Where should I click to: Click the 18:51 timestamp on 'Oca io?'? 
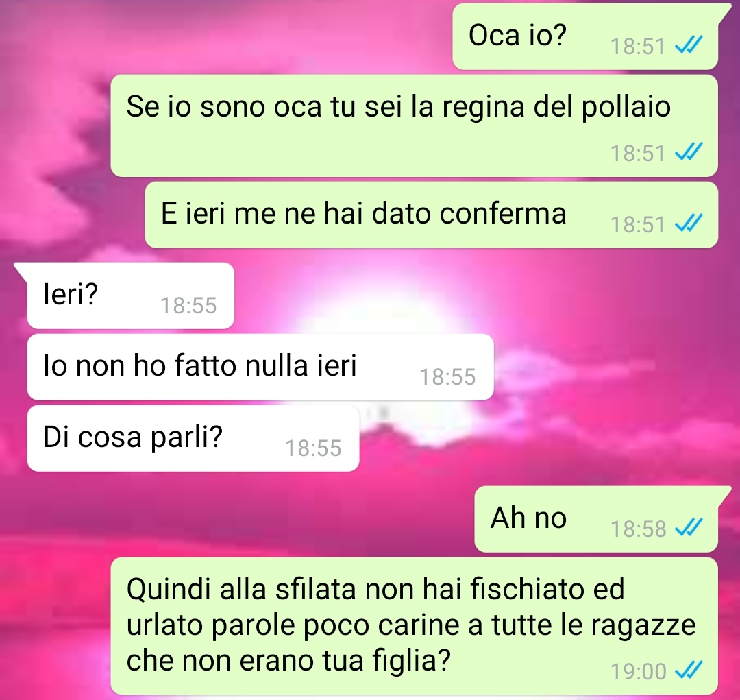638,47
